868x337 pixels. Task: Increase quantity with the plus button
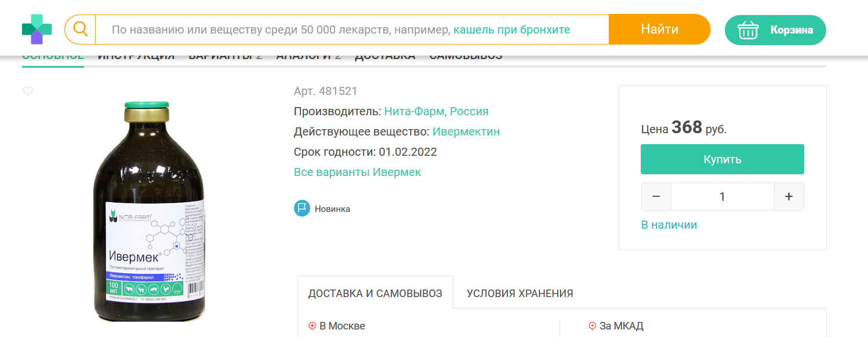tap(789, 197)
